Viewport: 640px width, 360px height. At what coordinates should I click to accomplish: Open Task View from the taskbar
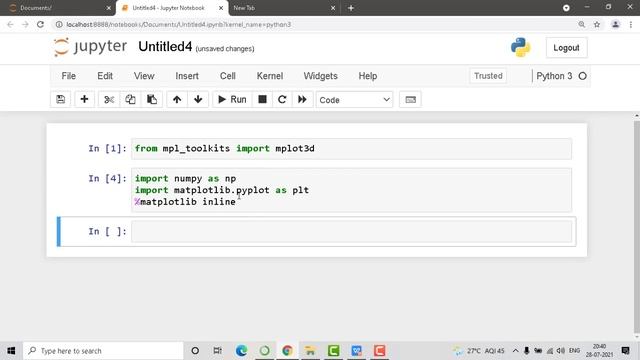tap(218, 351)
